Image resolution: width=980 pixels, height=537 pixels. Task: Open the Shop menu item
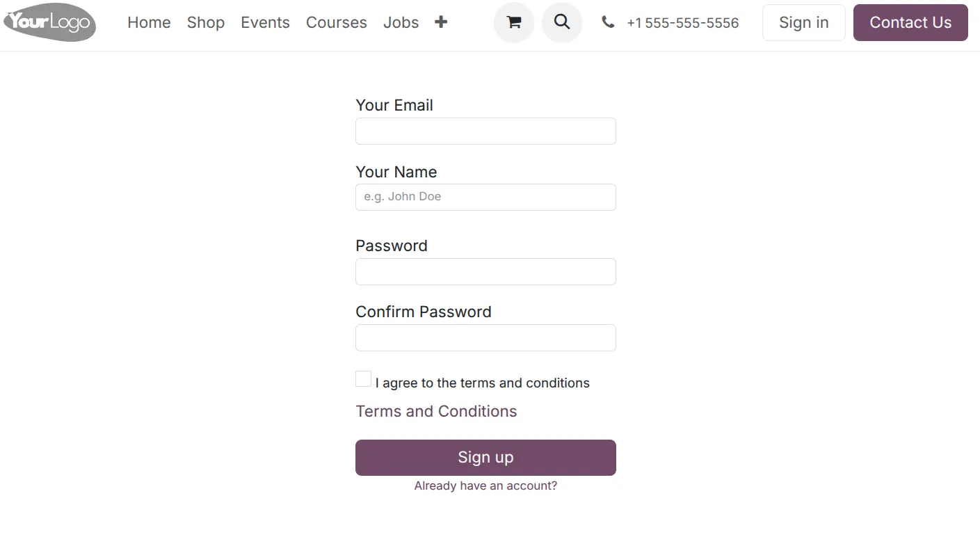coord(206,22)
